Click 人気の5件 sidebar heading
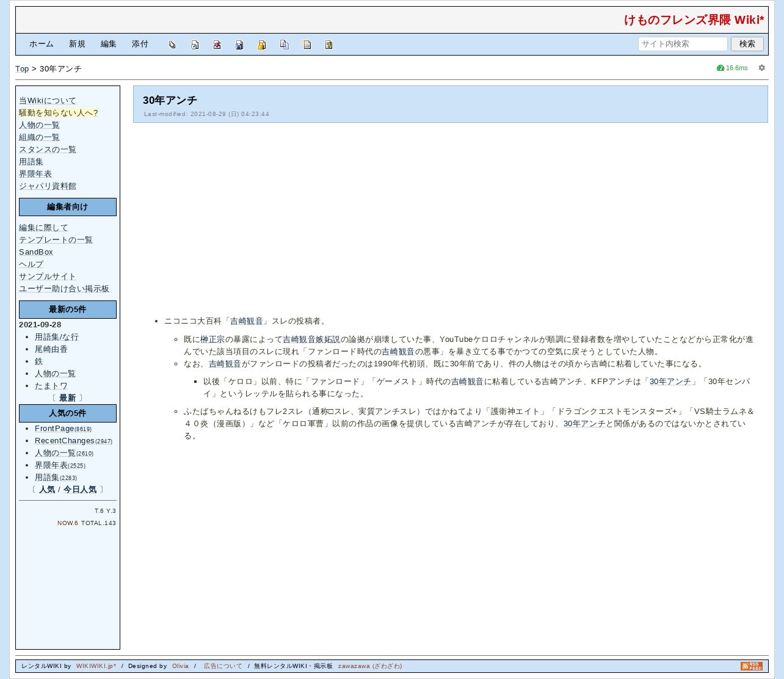Image resolution: width=784 pixels, height=679 pixels. coord(68,413)
